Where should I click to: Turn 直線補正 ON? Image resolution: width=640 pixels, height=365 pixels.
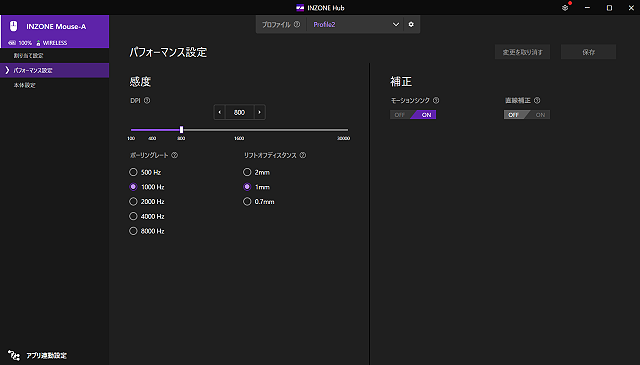coord(540,115)
